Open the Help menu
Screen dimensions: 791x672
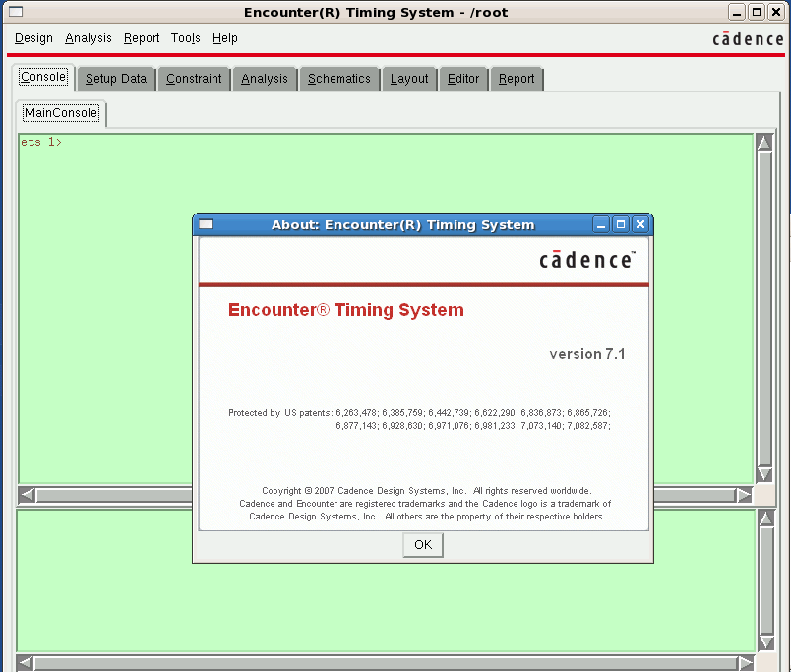[x=225, y=38]
